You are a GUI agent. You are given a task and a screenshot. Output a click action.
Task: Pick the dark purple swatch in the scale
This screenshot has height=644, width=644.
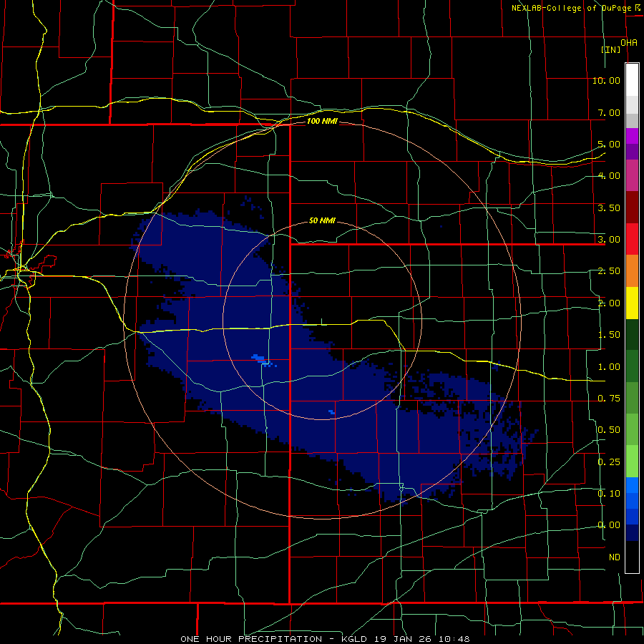[x=632, y=152]
